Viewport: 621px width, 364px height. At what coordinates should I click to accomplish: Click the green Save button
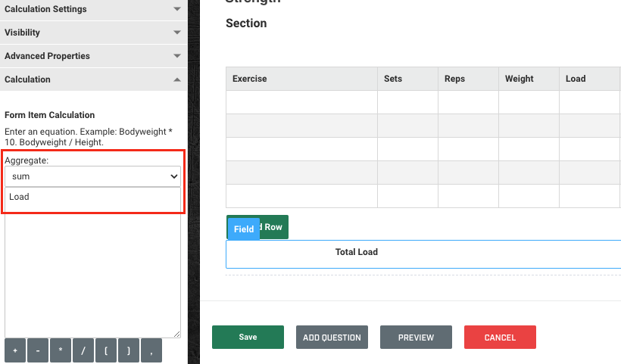coord(248,338)
